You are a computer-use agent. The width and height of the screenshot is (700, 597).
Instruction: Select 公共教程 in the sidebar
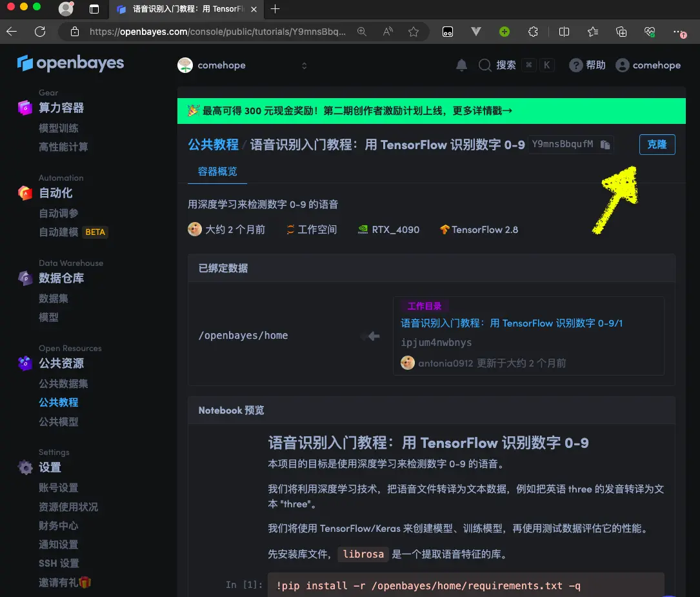(59, 402)
